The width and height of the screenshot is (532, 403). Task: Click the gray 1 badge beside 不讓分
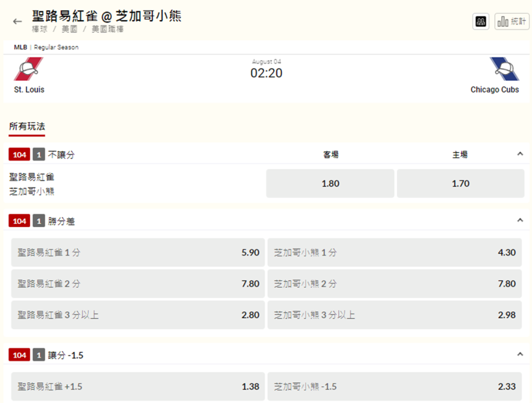click(38, 155)
